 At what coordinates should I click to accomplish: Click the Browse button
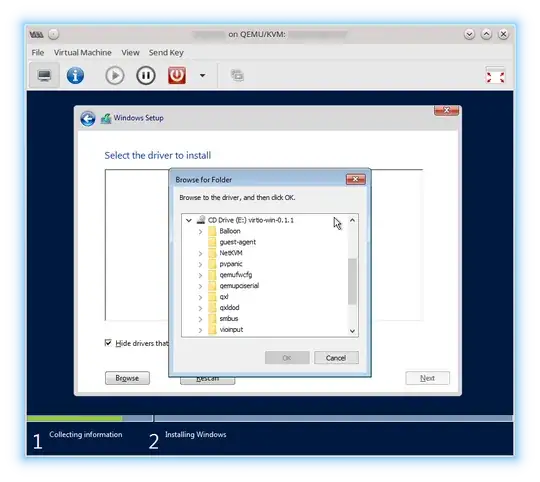[x=127, y=378]
